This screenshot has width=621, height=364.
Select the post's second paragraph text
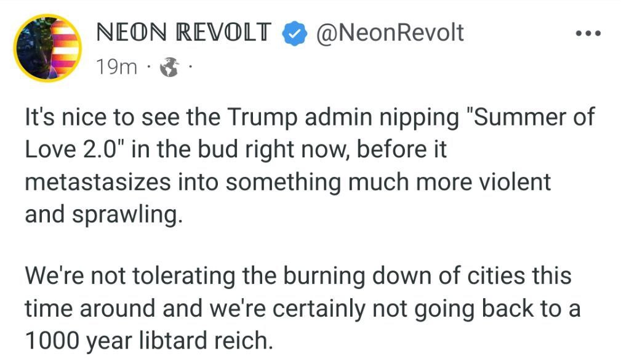click(x=303, y=308)
